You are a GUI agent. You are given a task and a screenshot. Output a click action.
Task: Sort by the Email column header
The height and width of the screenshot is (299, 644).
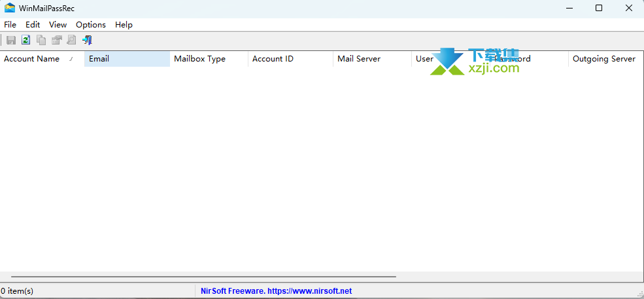click(127, 59)
